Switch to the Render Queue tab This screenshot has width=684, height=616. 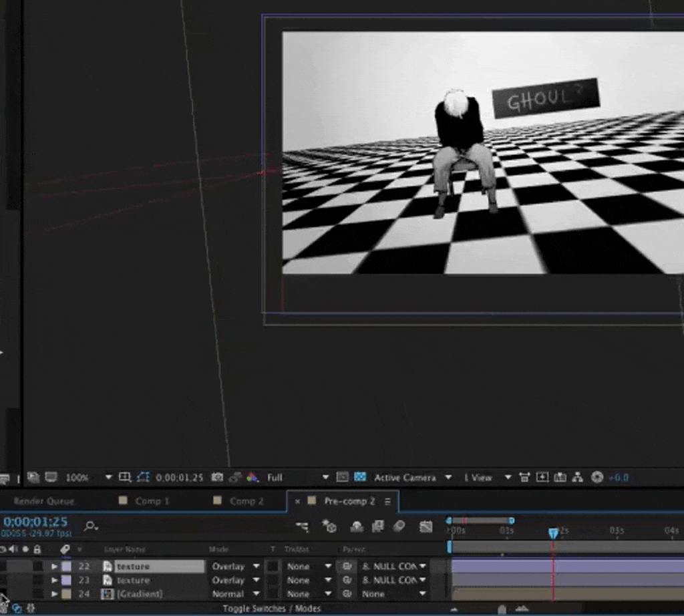click(44, 501)
